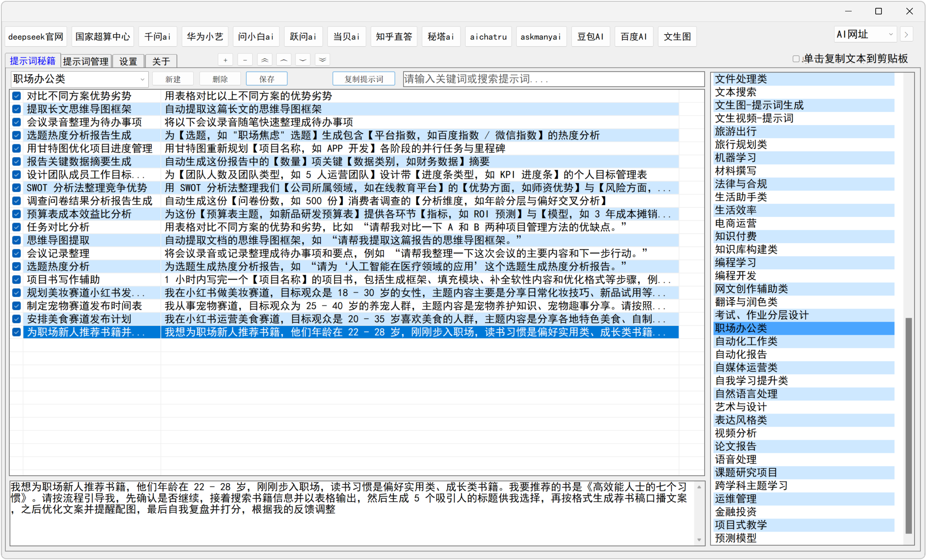Select 金融投资 category
Image resolution: width=926 pixels, height=560 pixels.
[804, 512]
